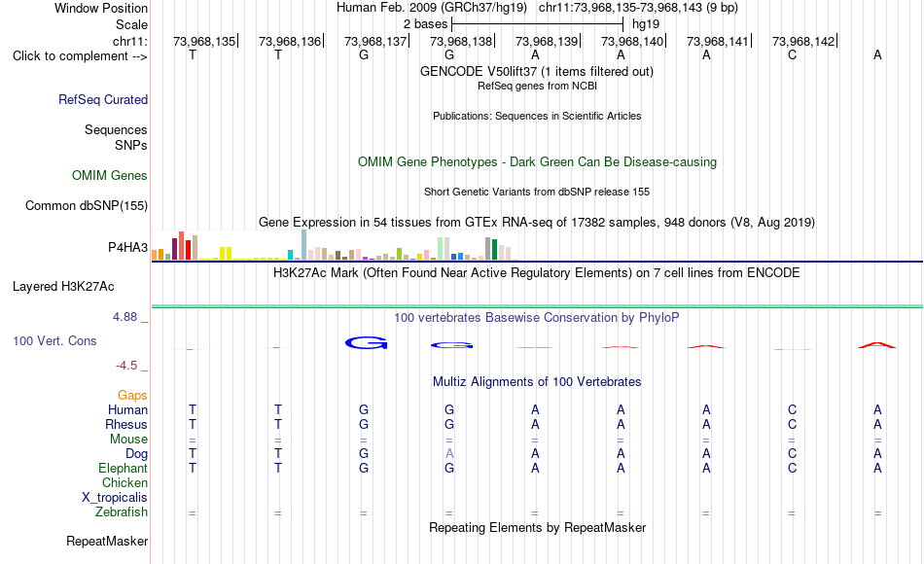Select the Sequences track label
This screenshot has height=564, width=924.
pyautogui.click(x=116, y=129)
